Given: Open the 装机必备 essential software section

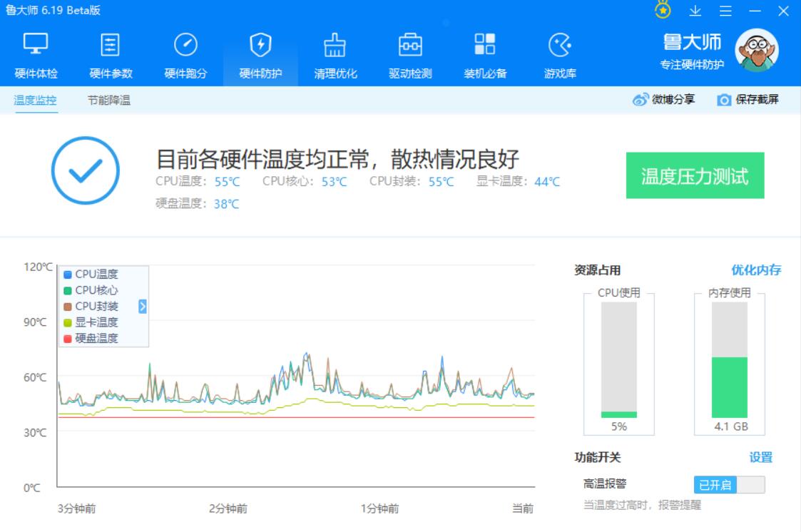Looking at the screenshot, I should pos(484,53).
